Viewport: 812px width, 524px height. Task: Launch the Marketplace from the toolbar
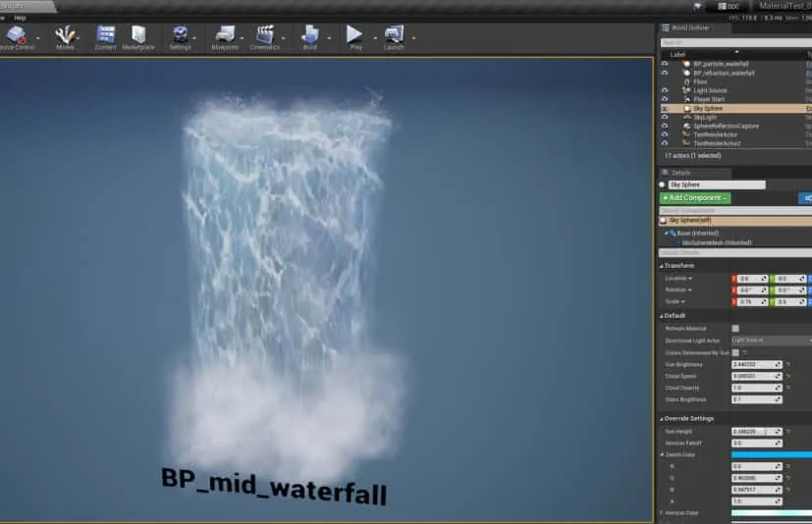click(x=138, y=35)
